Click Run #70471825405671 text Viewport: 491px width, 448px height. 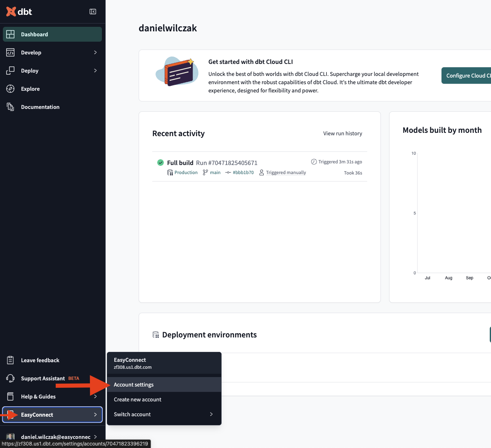click(x=227, y=163)
